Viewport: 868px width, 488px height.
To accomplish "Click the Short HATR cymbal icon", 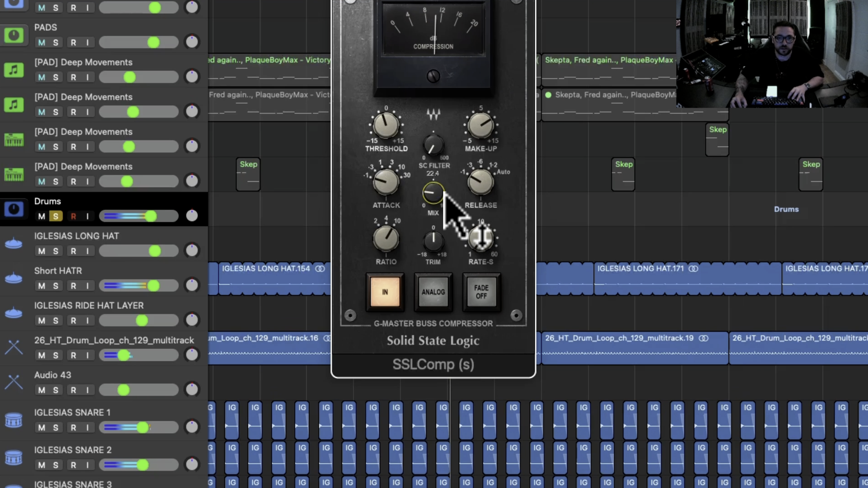I will pos(14,278).
